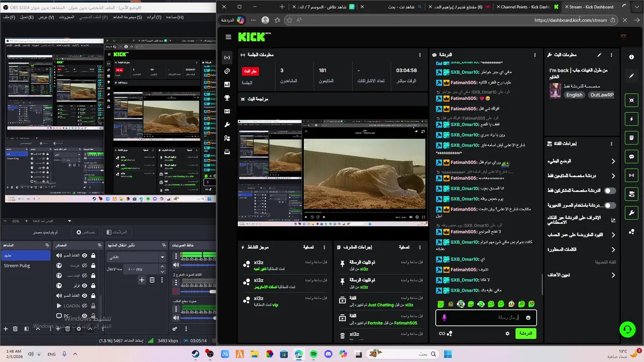Click the info icon in Kick's right sidebar

coord(631,57)
